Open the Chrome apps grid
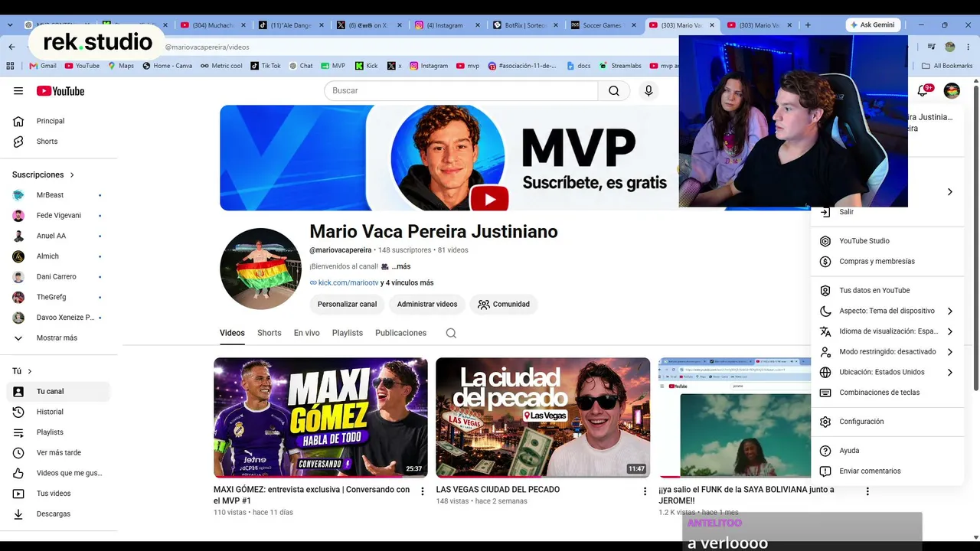Screen dimensions: 980x551 11,66
